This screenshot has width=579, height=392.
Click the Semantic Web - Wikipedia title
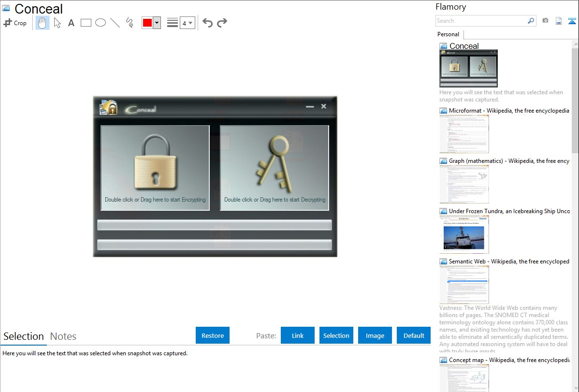pos(509,261)
